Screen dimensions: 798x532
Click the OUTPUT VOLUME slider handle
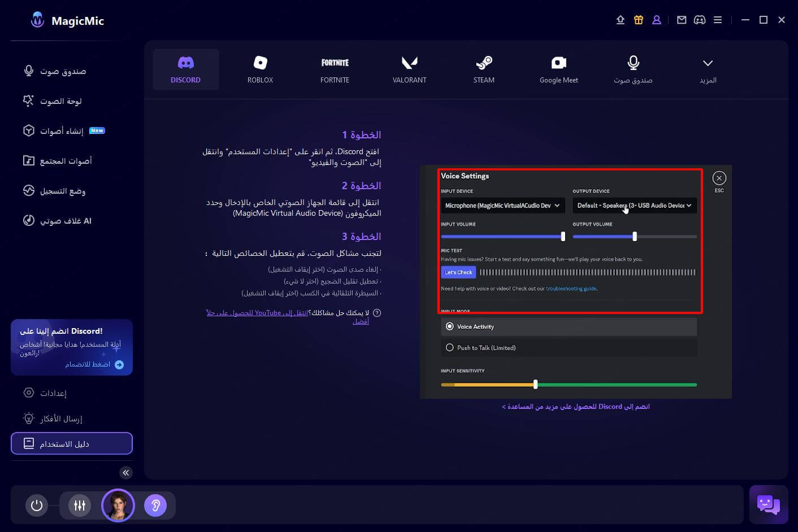(x=635, y=237)
